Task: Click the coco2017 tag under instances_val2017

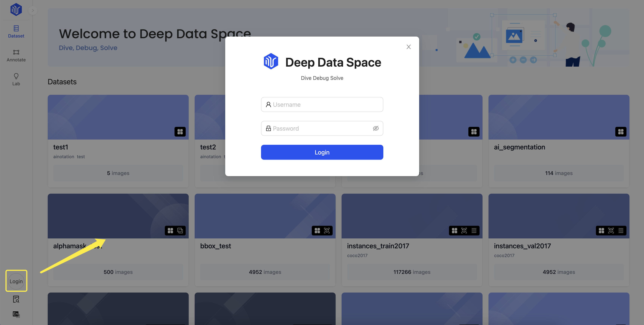Action: pyautogui.click(x=504, y=255)
